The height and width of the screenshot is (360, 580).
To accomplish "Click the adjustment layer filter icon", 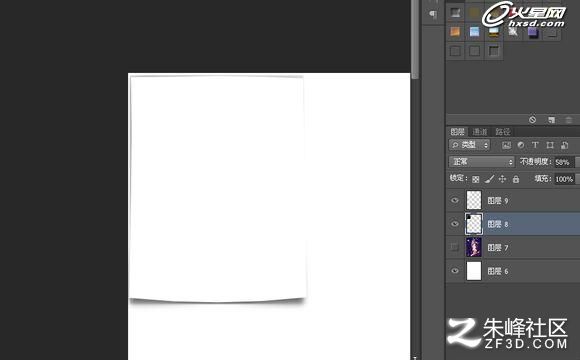I will point(521,145).
